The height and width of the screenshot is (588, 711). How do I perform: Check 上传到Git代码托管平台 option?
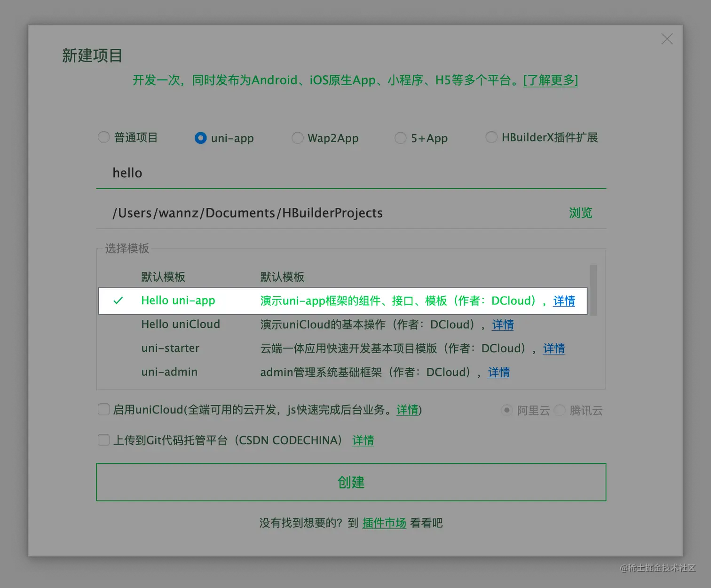point(103,440)
